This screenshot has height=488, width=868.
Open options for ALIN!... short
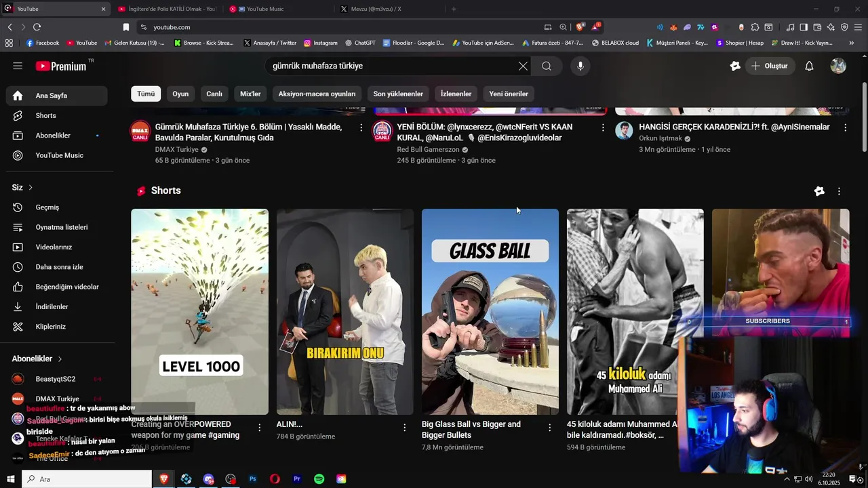coord(404,428)
